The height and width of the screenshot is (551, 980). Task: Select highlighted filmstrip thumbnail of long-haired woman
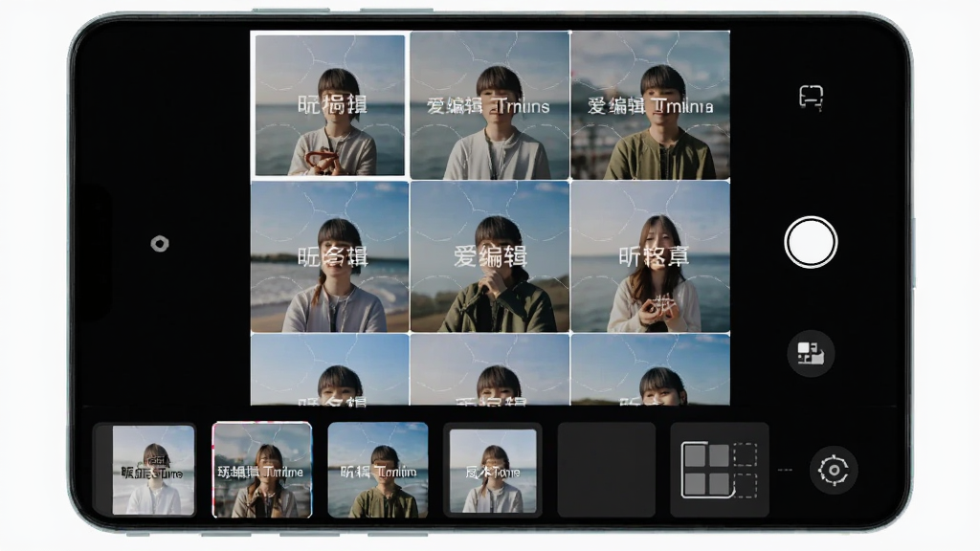(x=262, y=470)
